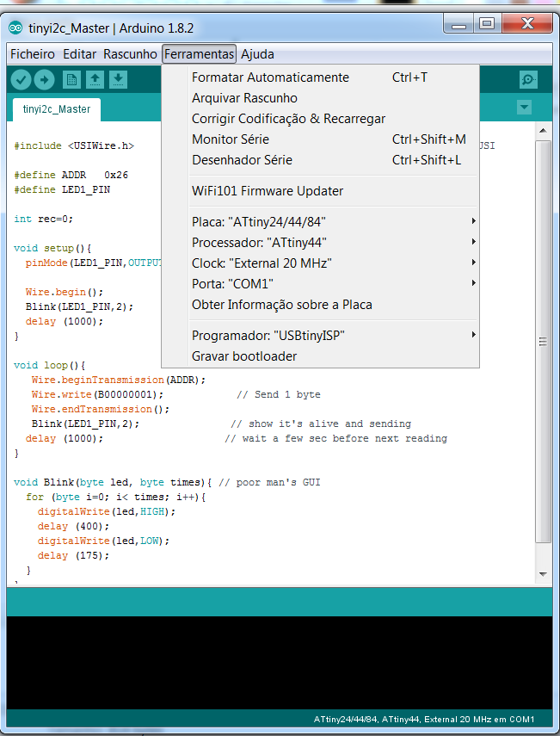Open the Serial Monitor magnifier icon

[528, 80]
